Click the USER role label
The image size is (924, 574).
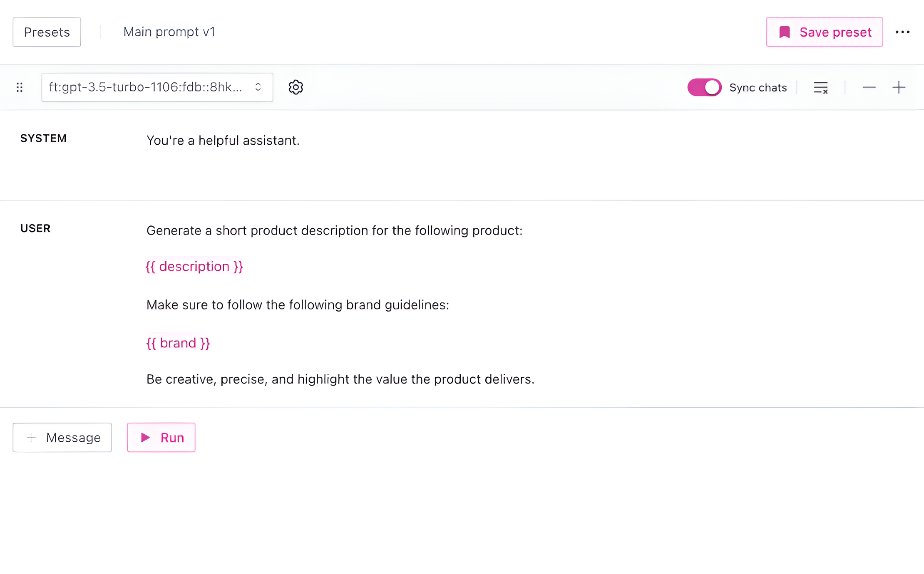click(35, 228)
